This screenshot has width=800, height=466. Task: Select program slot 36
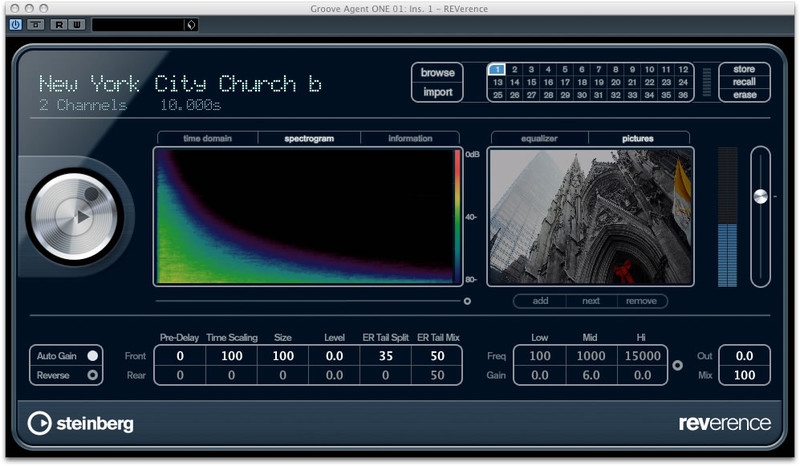pos(683,95)
